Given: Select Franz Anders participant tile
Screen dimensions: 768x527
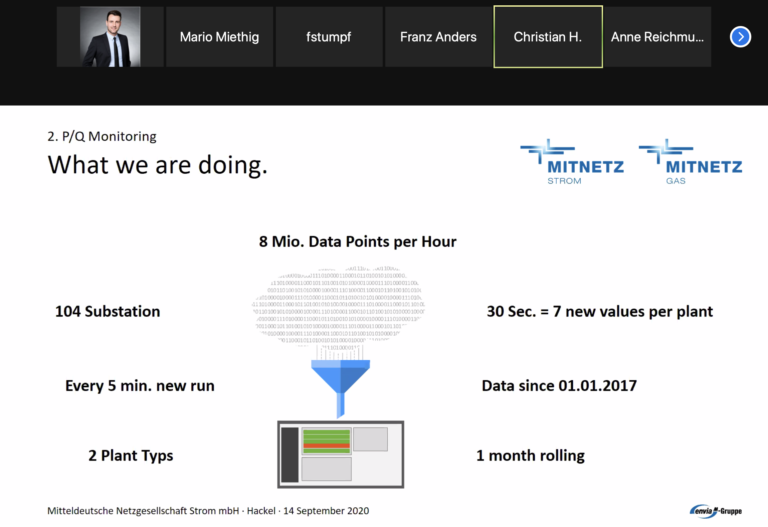Looking at the screenshot, I should tap(438, 37).
